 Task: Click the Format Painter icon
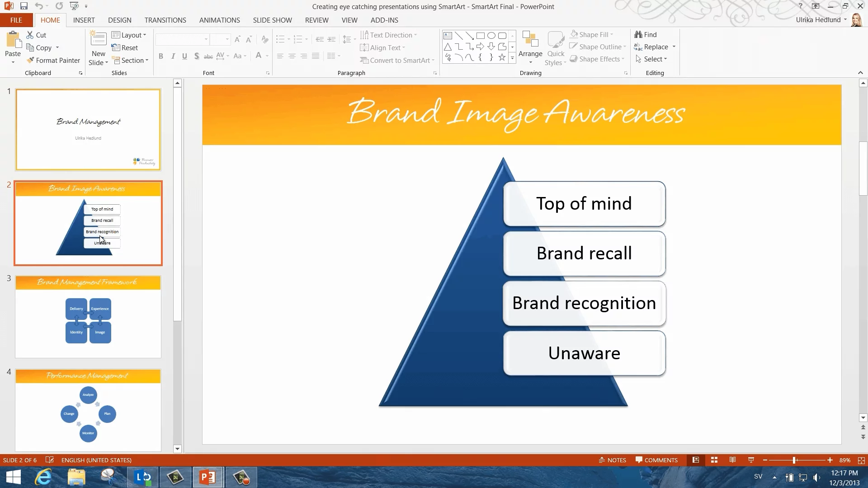pyautogui.click(x=30, y=60)
